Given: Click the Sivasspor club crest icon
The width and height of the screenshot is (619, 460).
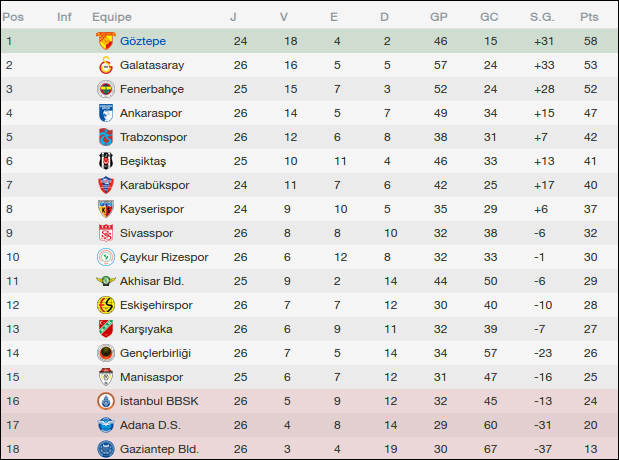Looking at the screenshot, I should click(105, 233).
